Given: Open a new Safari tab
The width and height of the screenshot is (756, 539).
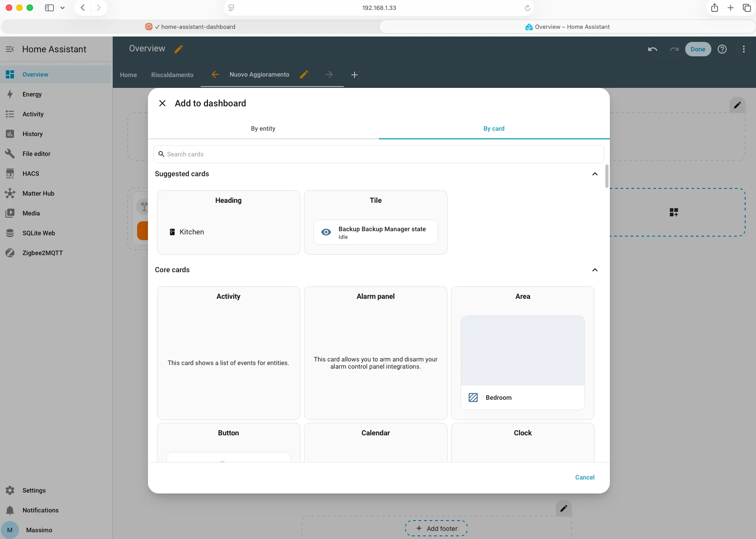Looking at the screenshot, I should (731, 8).
